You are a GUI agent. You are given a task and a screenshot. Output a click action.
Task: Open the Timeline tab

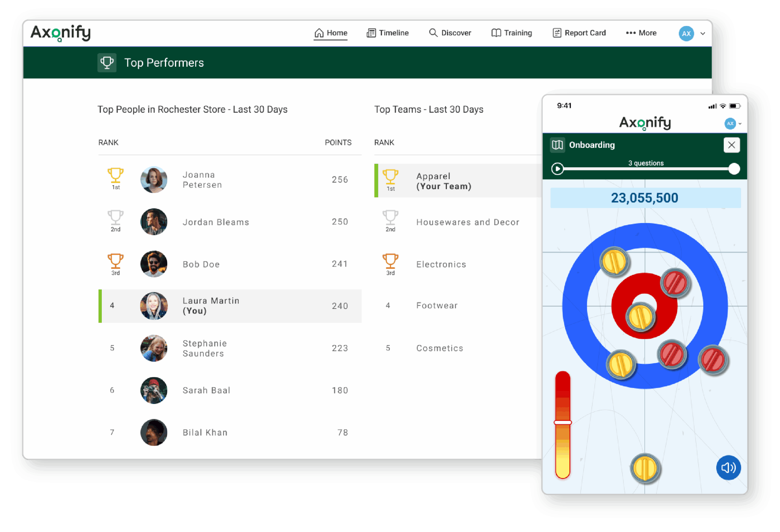click(x=387, y=33)
